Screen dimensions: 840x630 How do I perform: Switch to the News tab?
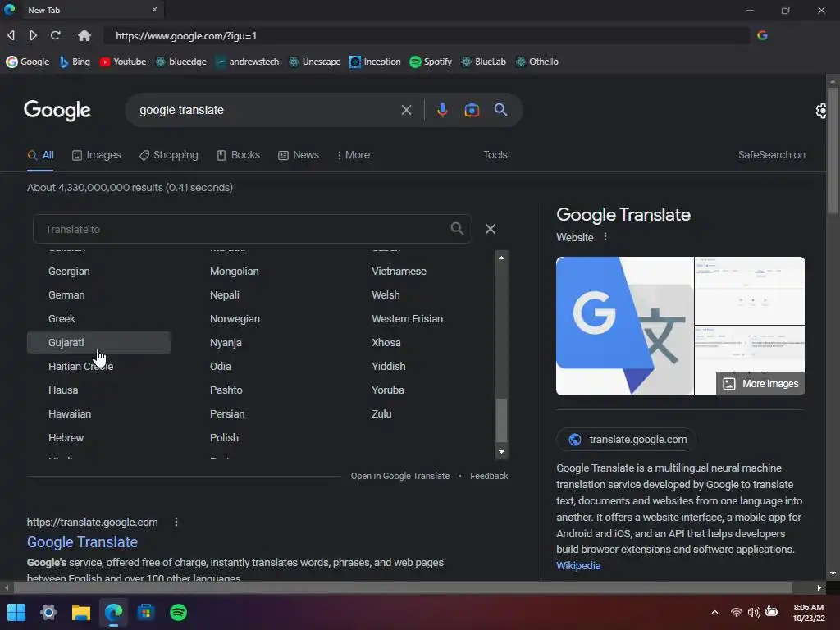pos(299,155)
